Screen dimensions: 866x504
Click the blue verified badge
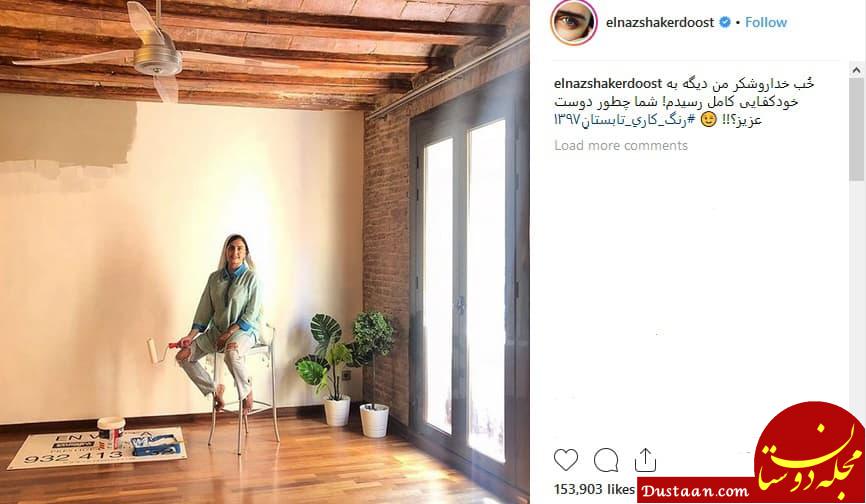pyautogui.click(x=724, y=23)
